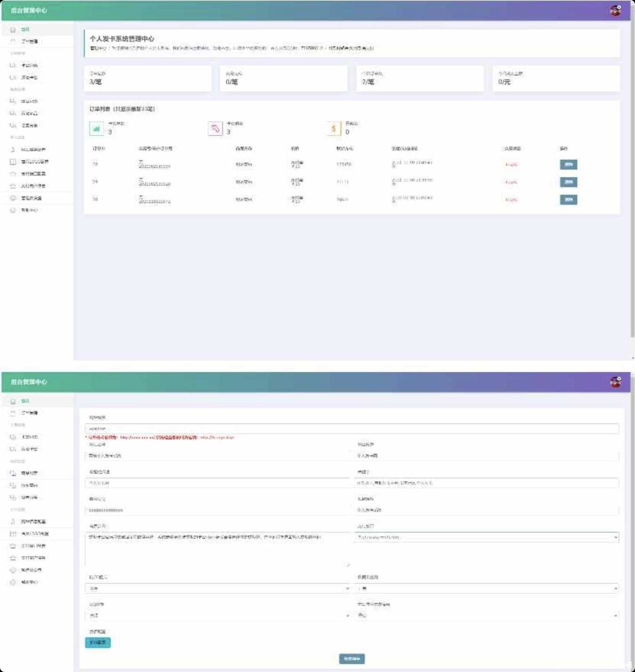Screen dimensions: 635x672
Task: Click the 个人发卡系统管理中心 heading
Action: point(122,39)
